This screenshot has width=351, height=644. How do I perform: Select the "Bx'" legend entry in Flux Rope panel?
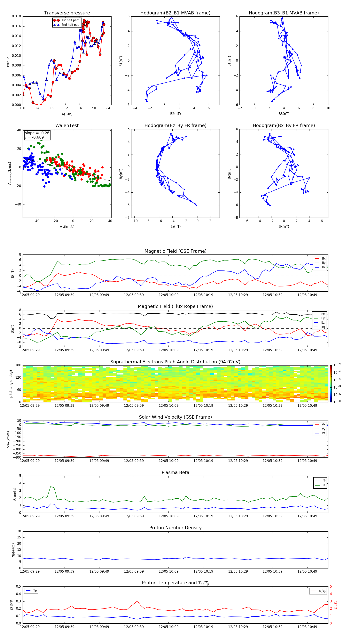[x=320, y=314]
